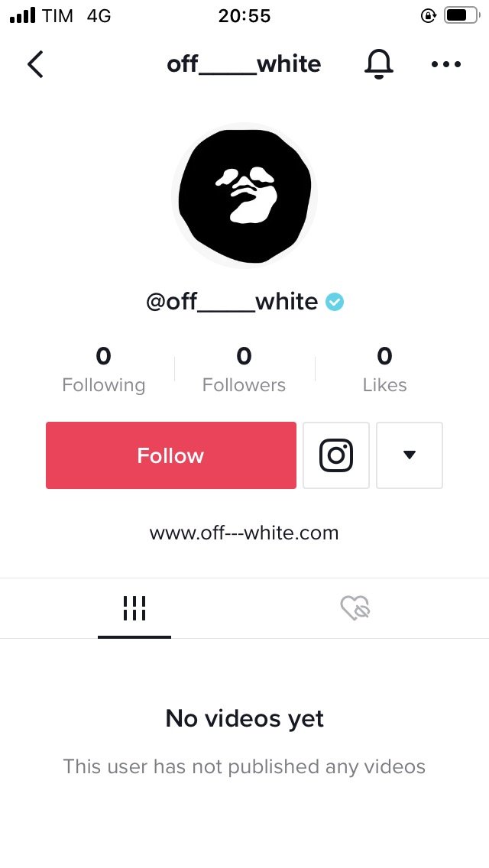Go back using the left chevron arrow
Viewport: 489px width, 868px height.
[x=35, y=64]
